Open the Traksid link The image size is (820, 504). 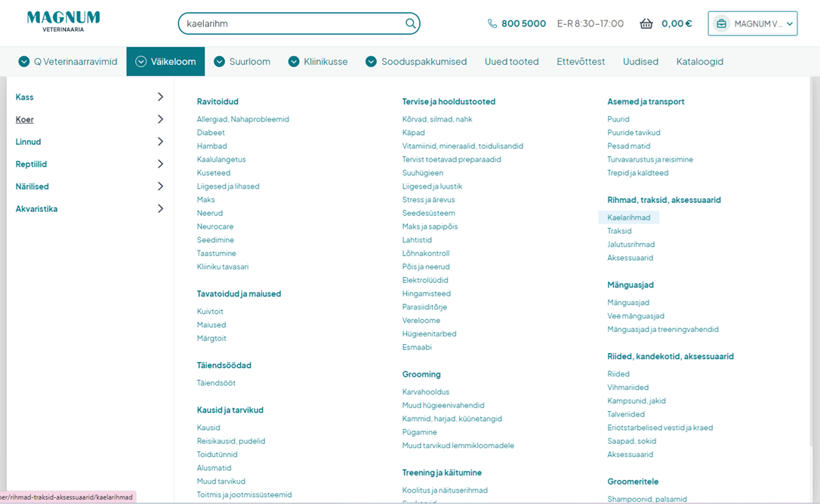click(x=619, y=231)
